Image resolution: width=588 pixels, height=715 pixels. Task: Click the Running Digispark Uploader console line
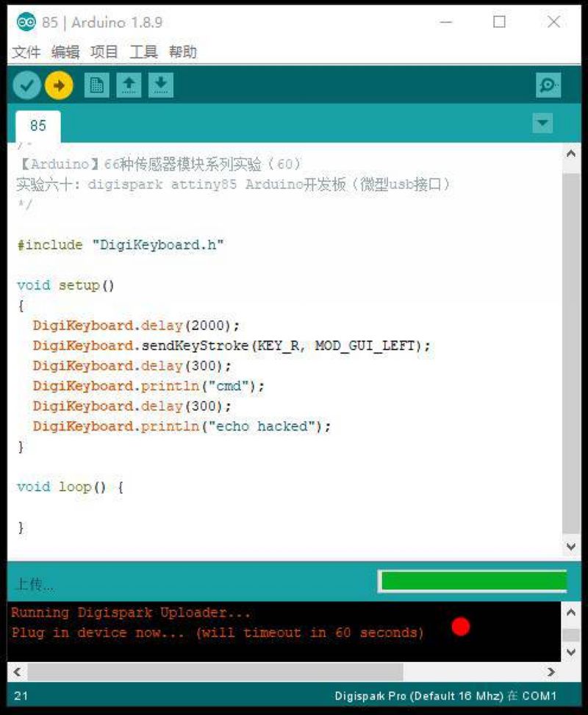coord(131,612)
